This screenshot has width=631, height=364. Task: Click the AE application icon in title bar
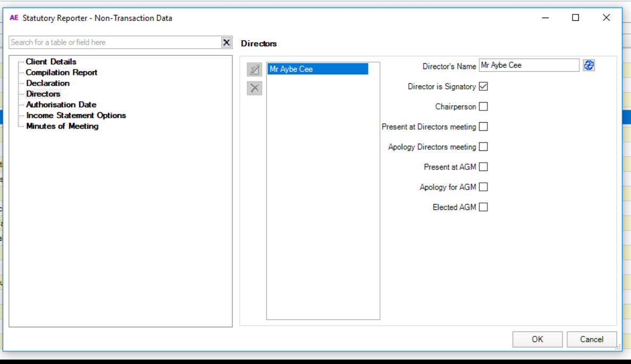(x=14, y=18)
